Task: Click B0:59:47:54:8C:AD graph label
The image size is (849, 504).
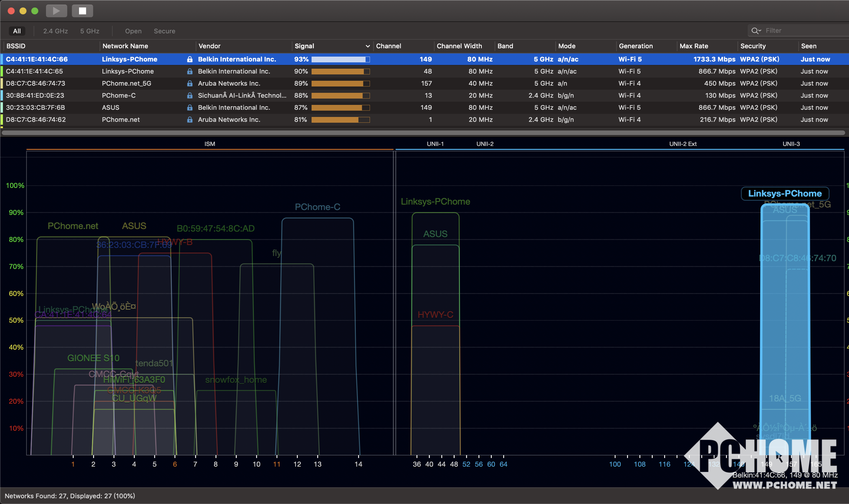Action: point(216,228)
